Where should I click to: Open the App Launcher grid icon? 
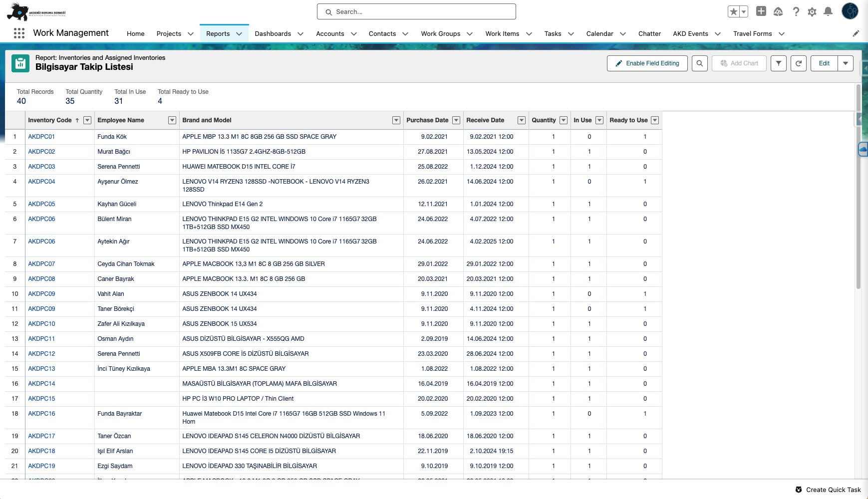(x=19, y=33)
